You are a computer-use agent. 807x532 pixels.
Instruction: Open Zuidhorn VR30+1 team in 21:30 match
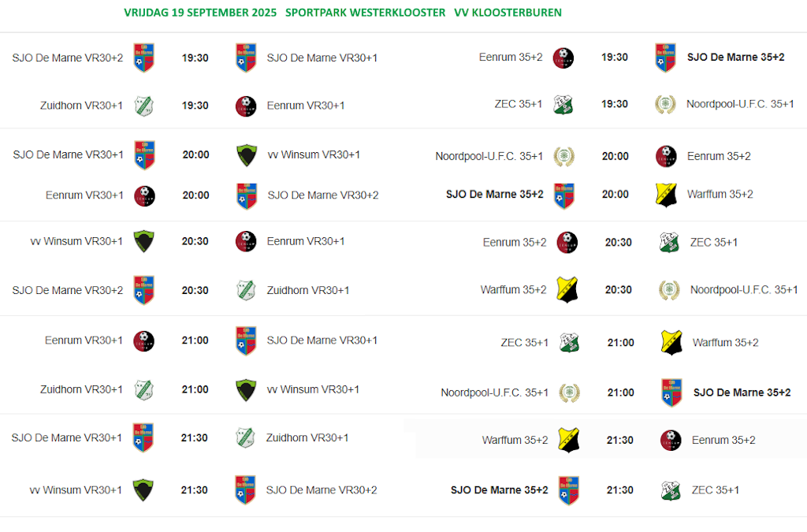point(307,438)
